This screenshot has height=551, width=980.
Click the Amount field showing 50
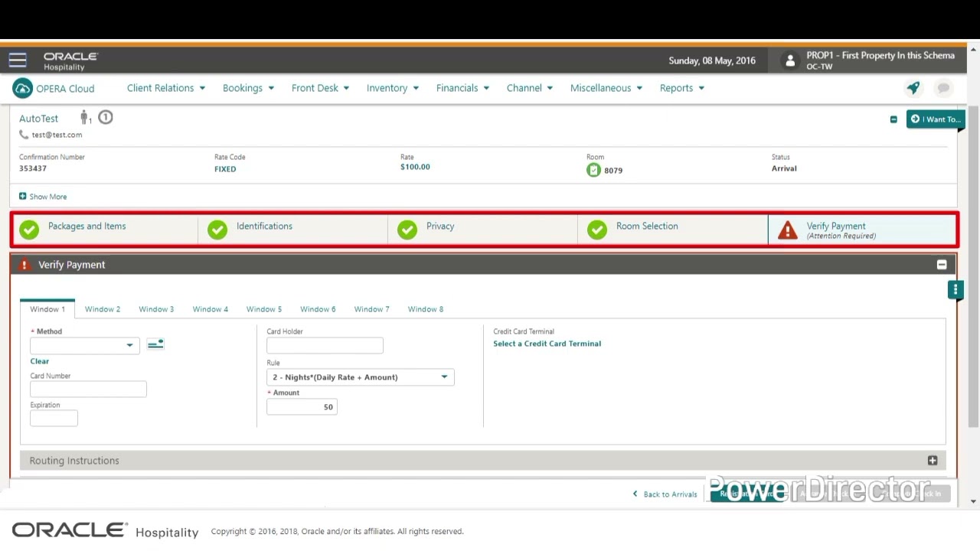click(302, 407)
